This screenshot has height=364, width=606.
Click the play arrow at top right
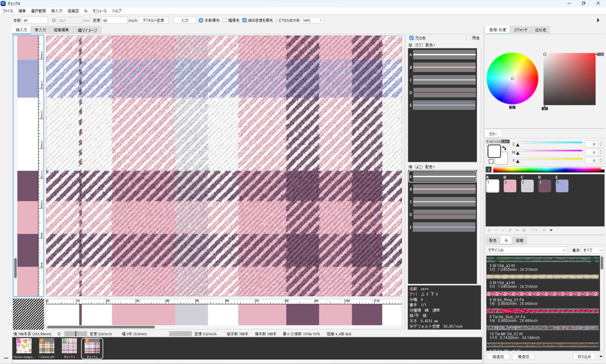tap(598, 20)
